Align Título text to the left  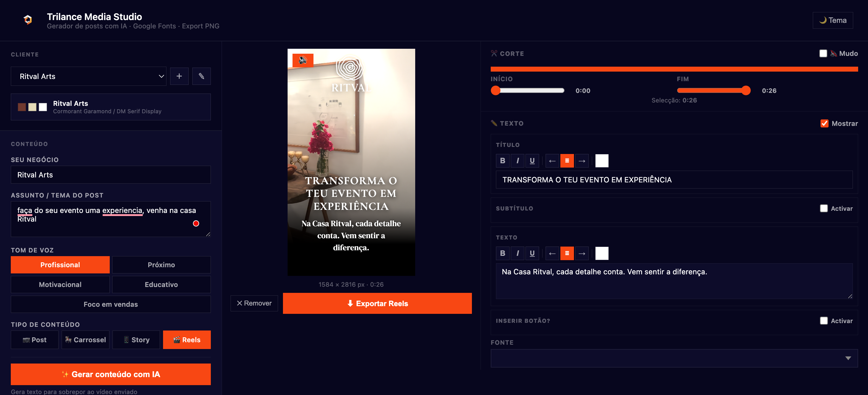[x=552, y=161]
